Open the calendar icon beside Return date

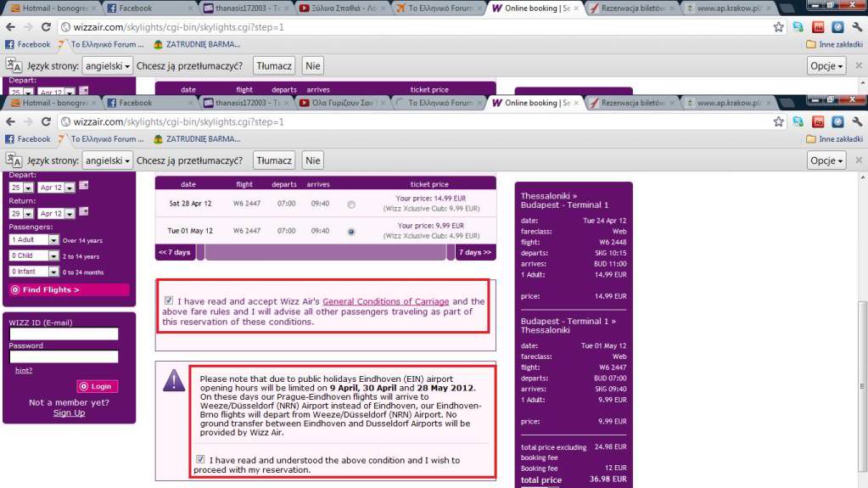coord(84,211)
